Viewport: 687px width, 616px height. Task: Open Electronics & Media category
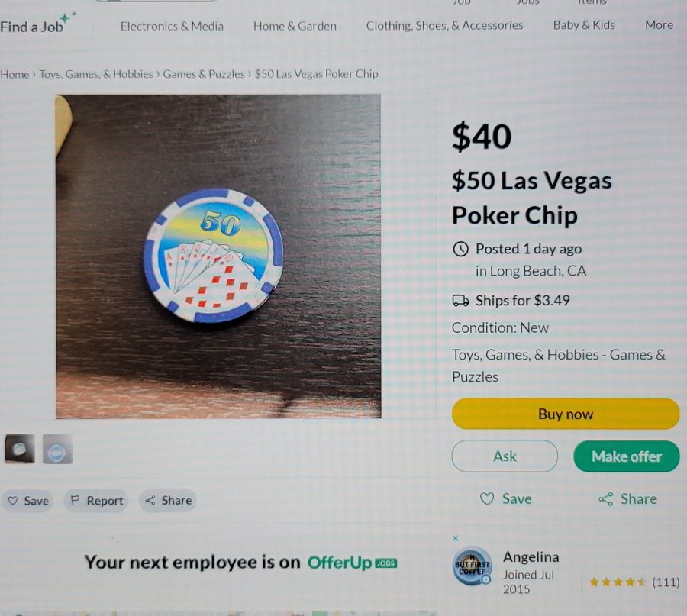[x=172, y=26]
